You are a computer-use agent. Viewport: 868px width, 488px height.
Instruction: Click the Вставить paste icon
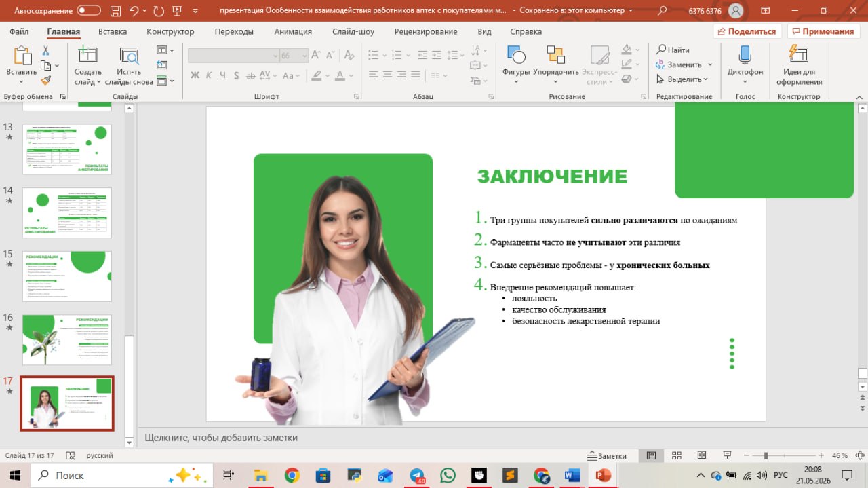click(22, 56)
